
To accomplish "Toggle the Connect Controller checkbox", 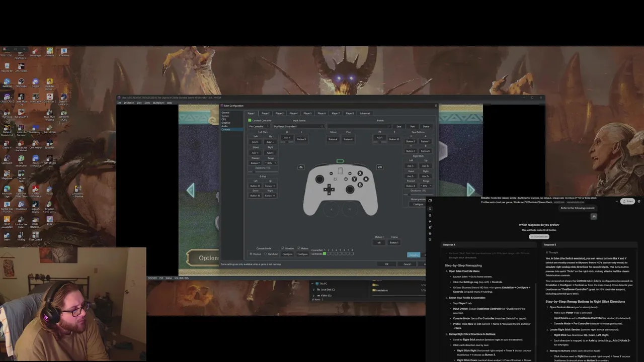I will pos(250,121).
